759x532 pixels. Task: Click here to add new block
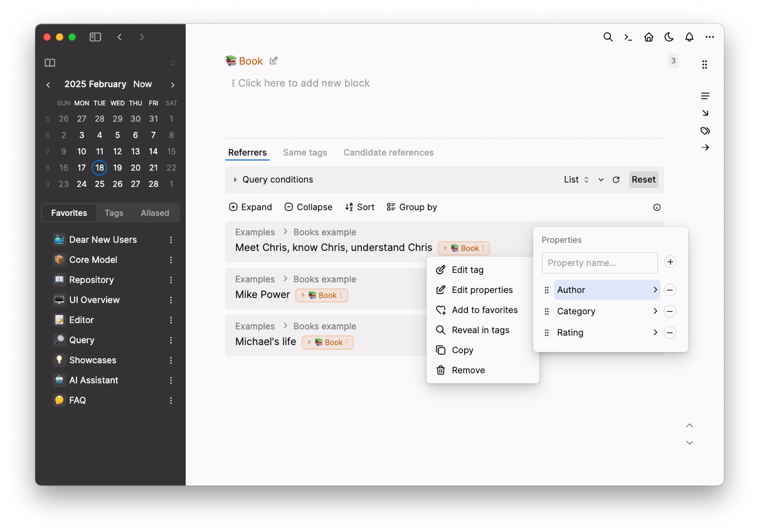click(304, 83)
